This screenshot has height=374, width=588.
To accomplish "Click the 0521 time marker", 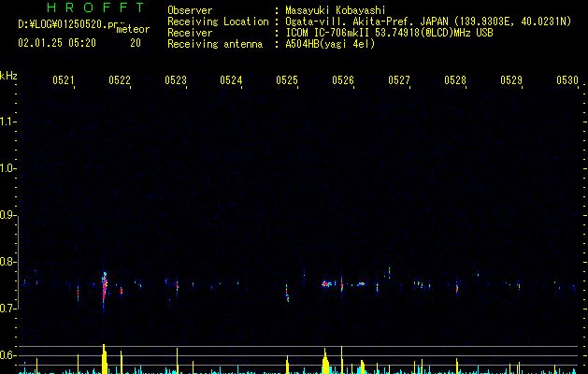I will [x=64, y=79].
